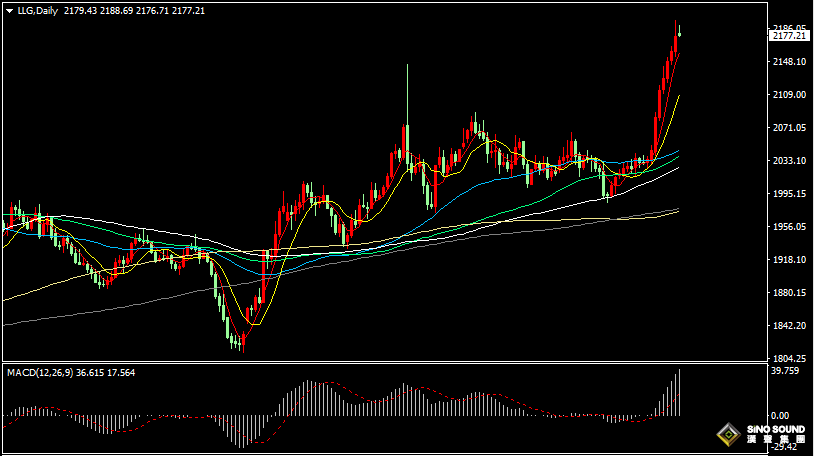Click the 1804.25 bottom price axis label

(790, 359)
